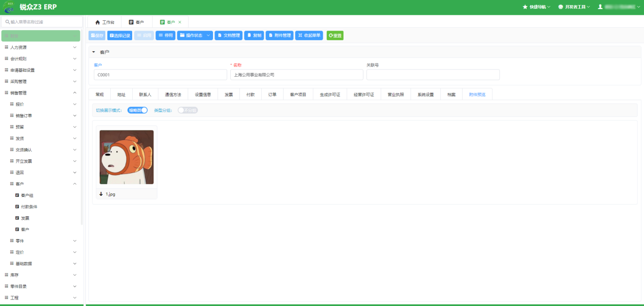Click the menu name filter search box
The height and width of the screenshot is (306, 644).
42,22
